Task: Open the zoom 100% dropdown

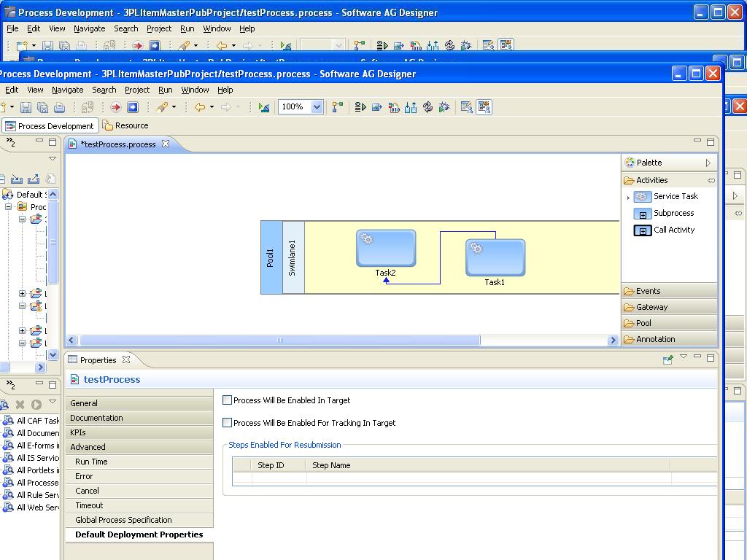Action: point(317,107)
